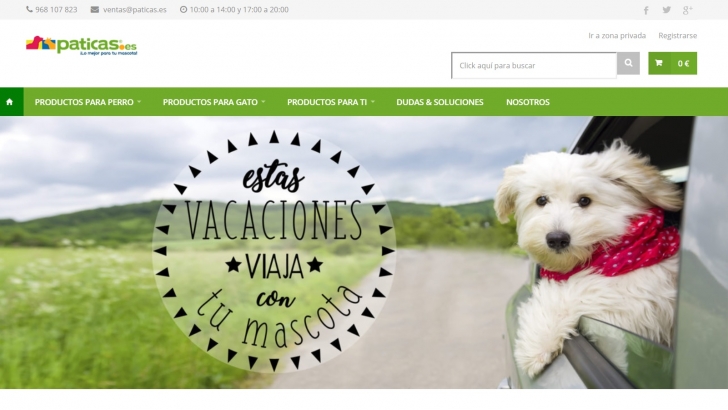The image size is (728, 410).
Task: Focus the Click aquí para buscar field
Action: (534, 65)
